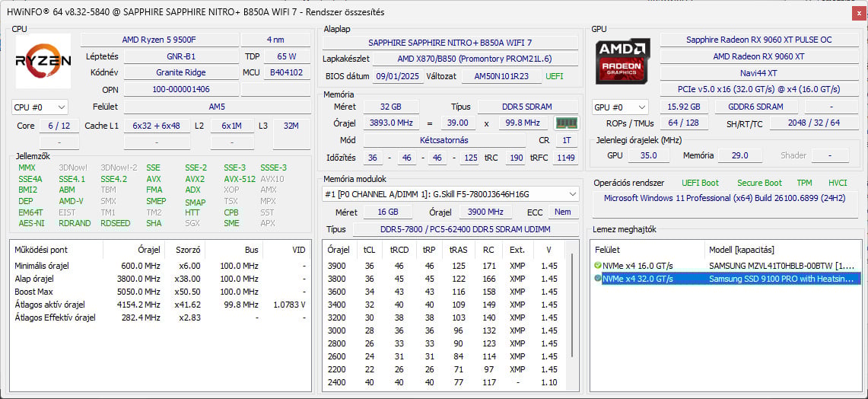The height and width of the screenshot is (399, 868).
Task: Select the Samsung SSD 9100 PRO drive row
Action: pos(784,279)
